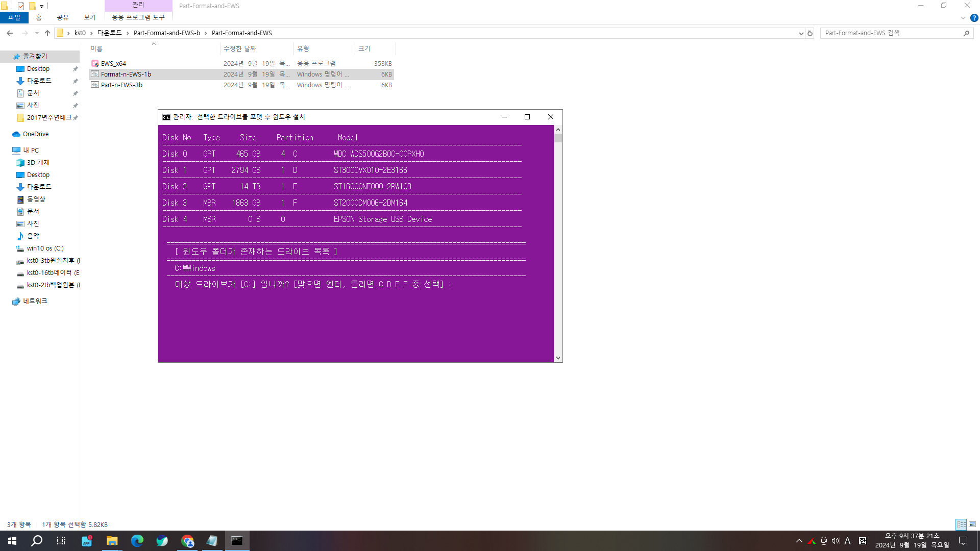This screenshot has width=980, height=551.
Task: Select Format-n-EWS-1b command script icon
Action: point(95,74)
